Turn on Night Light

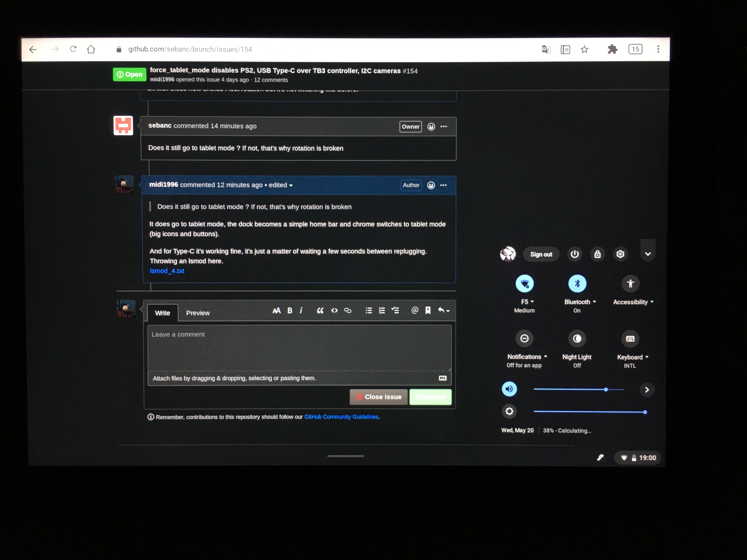tap(577, 339)
